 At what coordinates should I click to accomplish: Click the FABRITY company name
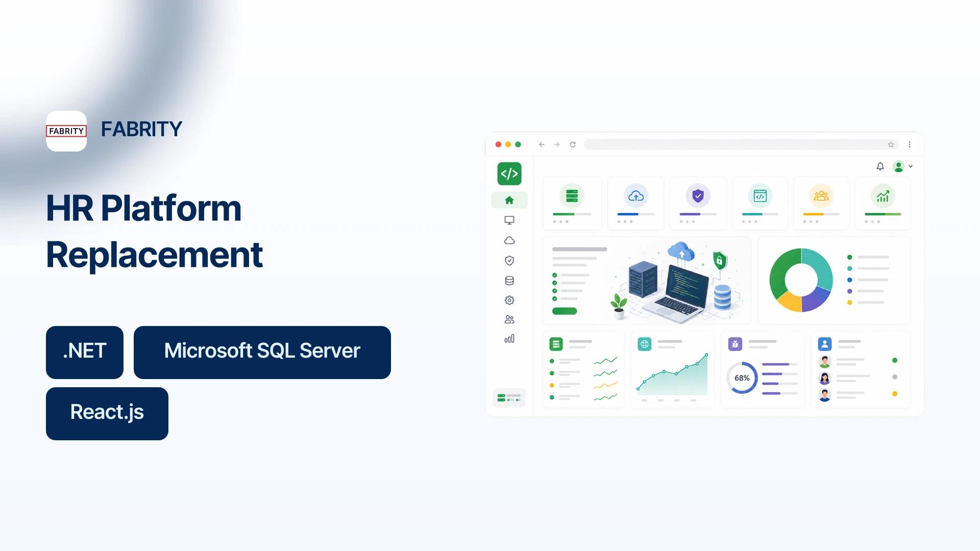[x=141, y=129]
